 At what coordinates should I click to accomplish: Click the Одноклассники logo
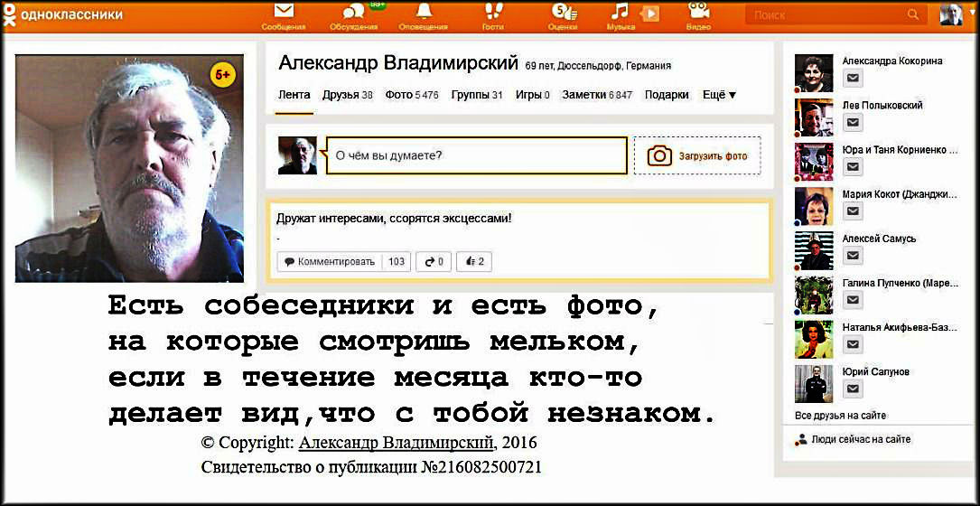[x=61, y=14]
